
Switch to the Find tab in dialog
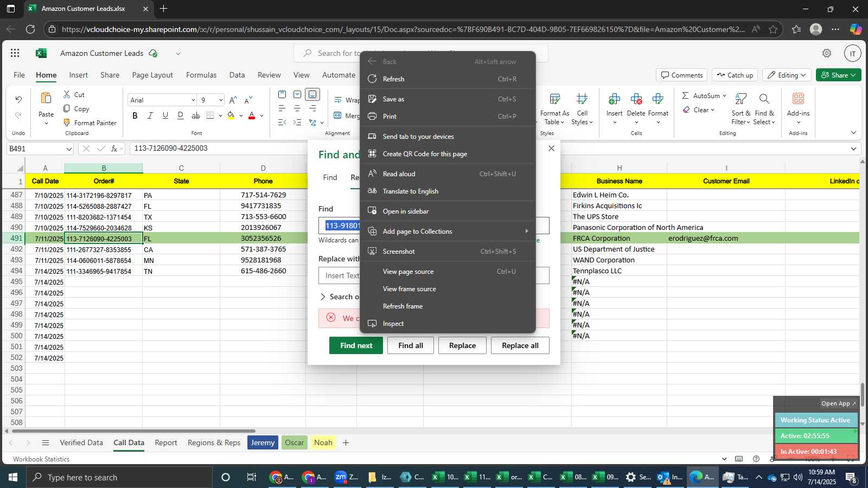point(330,177)
